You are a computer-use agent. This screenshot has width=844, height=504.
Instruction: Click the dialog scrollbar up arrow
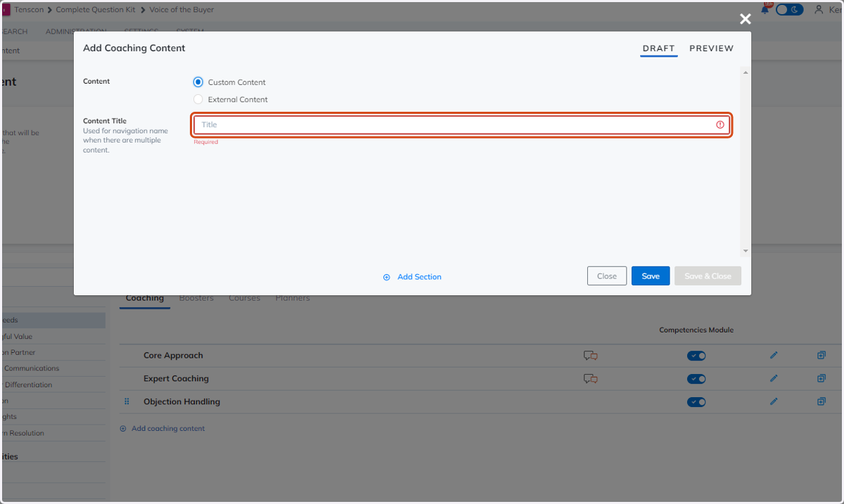(x=746, y=72)
